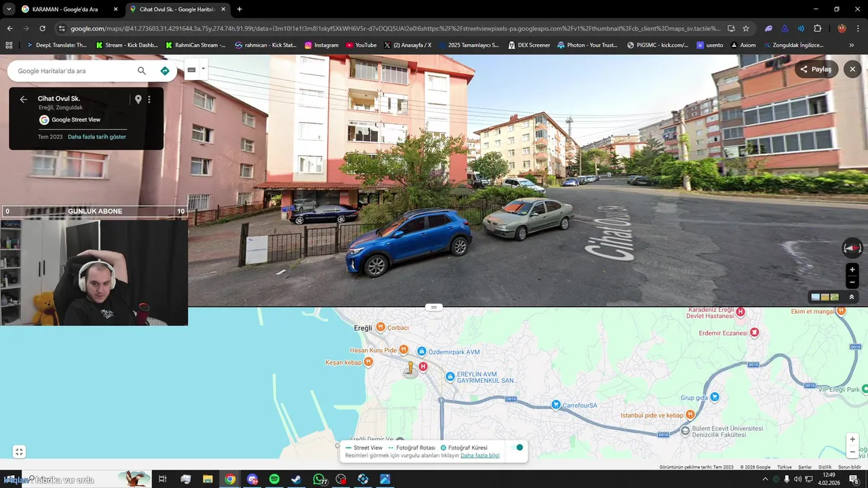
Task: Open Steam from the taskbar
Action: pos(296,479)
